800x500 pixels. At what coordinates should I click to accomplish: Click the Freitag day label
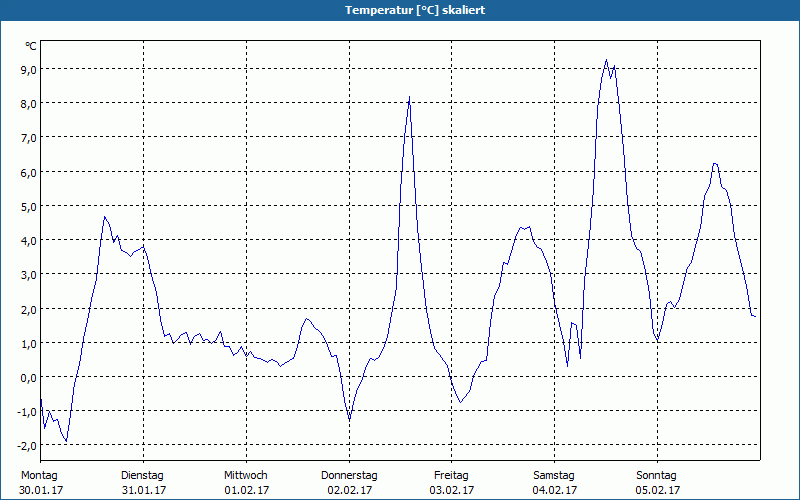[451, 476]
